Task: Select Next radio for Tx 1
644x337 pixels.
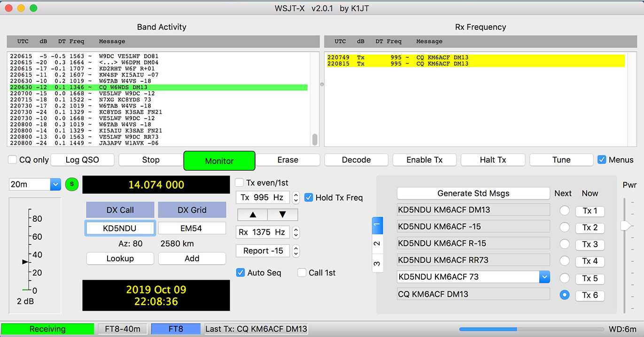Action: click(565, 211)
